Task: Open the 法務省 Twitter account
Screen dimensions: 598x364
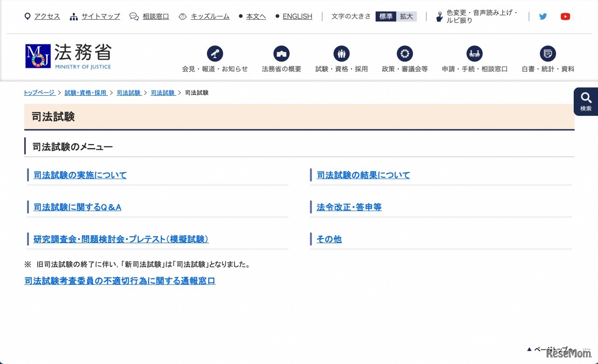Action: click(x=543, y=16)
